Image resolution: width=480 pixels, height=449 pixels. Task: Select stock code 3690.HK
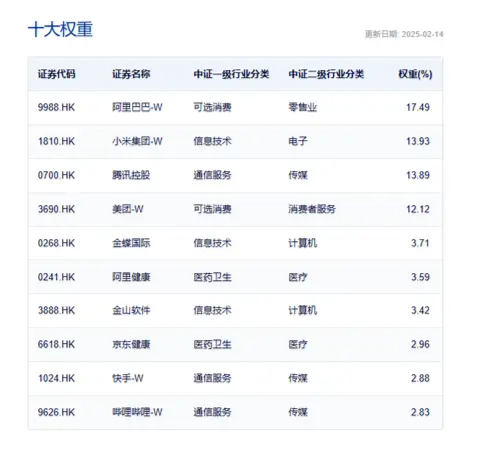[x=56, y=209]
